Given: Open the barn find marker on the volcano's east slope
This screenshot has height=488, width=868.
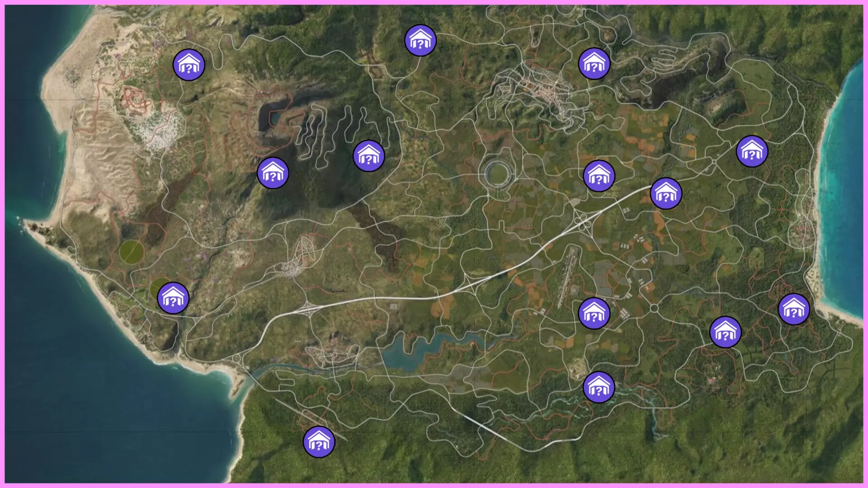Looking at the screenshot, I should [369, 156].
